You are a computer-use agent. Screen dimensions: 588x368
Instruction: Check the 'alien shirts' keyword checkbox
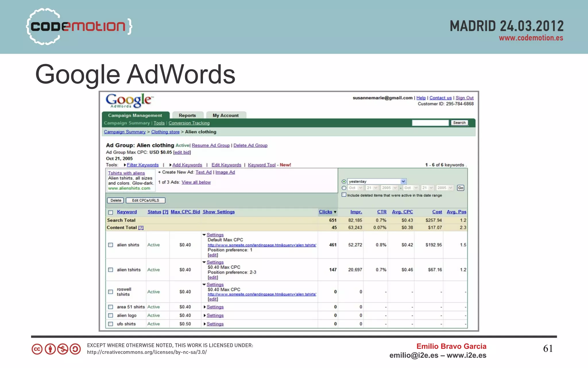(111, 245)
